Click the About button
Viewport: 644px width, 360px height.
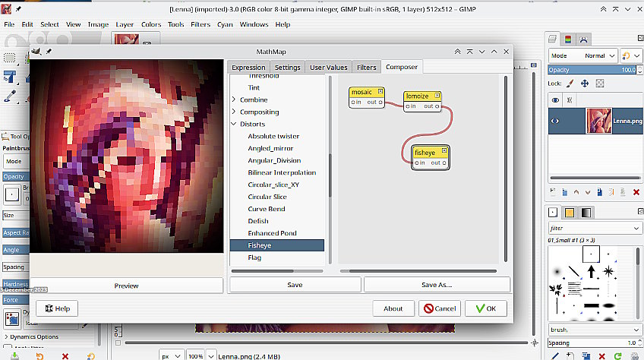tap(393, 308)
